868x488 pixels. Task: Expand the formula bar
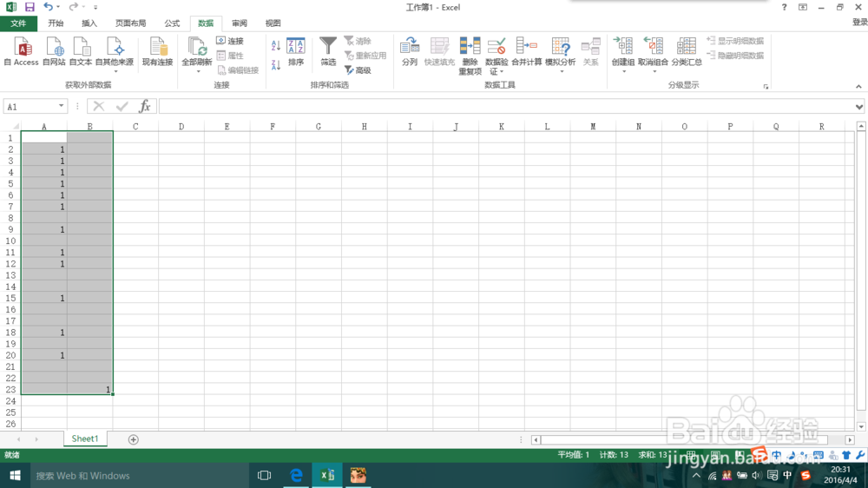(x=858, y=107)
